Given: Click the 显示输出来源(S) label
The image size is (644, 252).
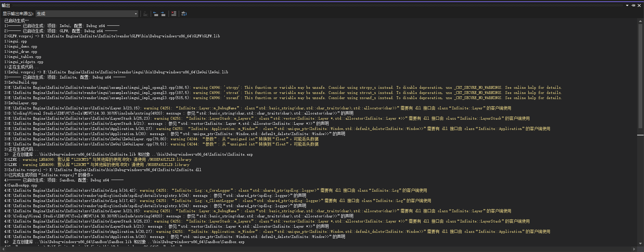Looking at the screenshot, I should (x=18, y=14).
